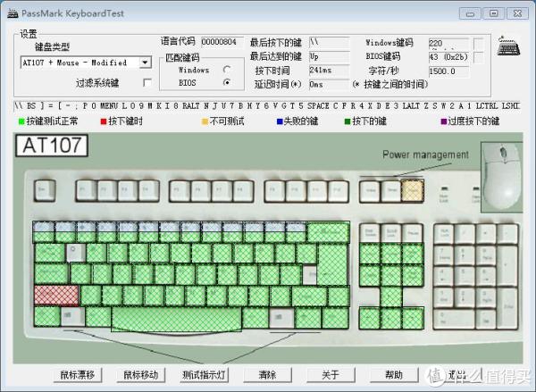Click the Num Lock key on the numpad
The image size is (536, 392).
(x=444, y=234)
